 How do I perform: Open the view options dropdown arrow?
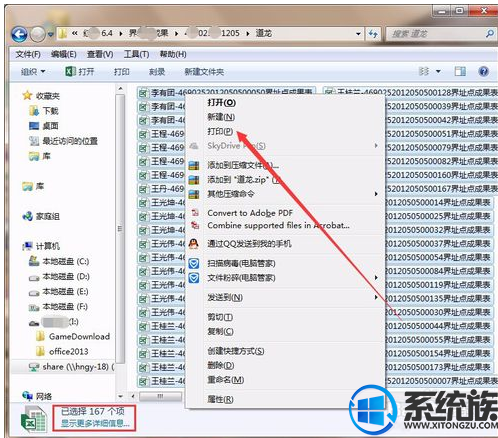pos(438,71)
